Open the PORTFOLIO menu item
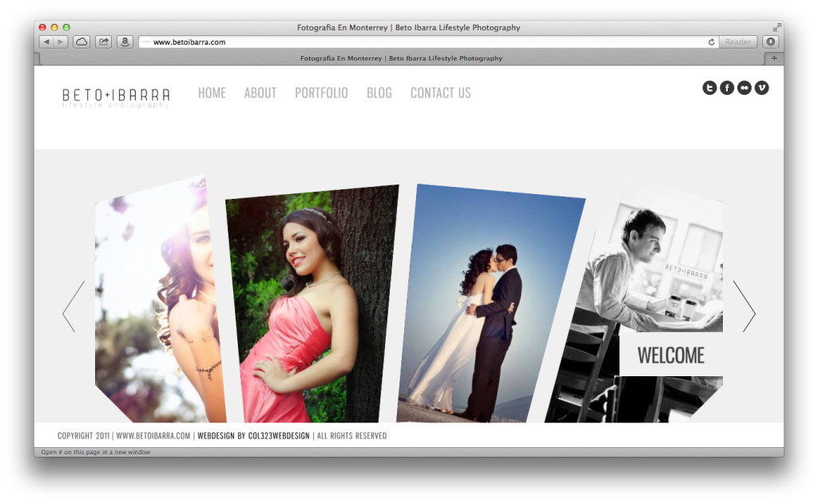818x504 pixels. pyautogui.click(x=321, y=93)
